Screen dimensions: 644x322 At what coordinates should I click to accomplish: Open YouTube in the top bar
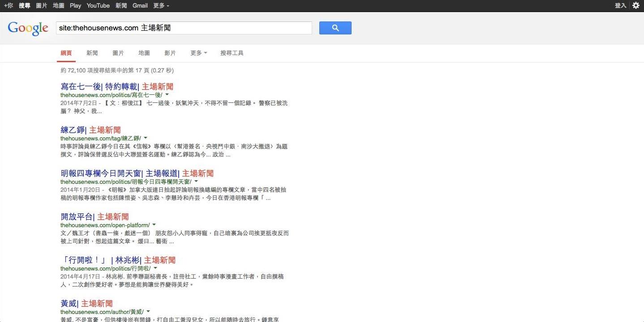[x=98, y=5]
